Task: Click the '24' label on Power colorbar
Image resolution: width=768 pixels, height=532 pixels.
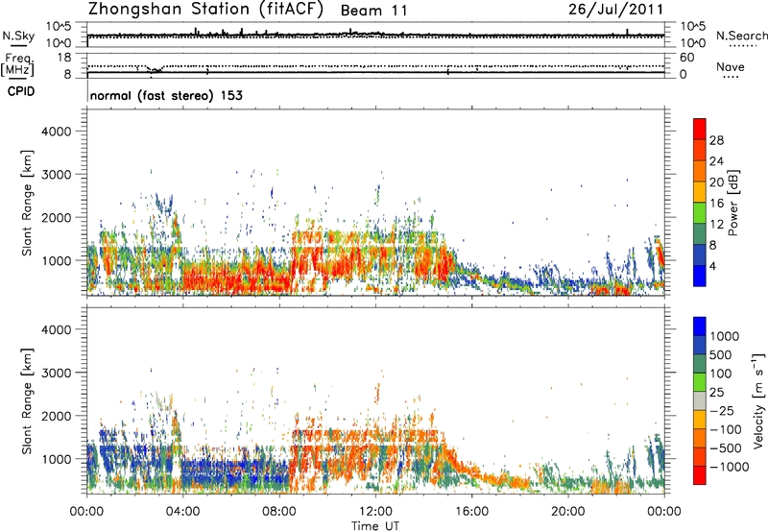Action: pyautogui.click(x=716, y=161)
